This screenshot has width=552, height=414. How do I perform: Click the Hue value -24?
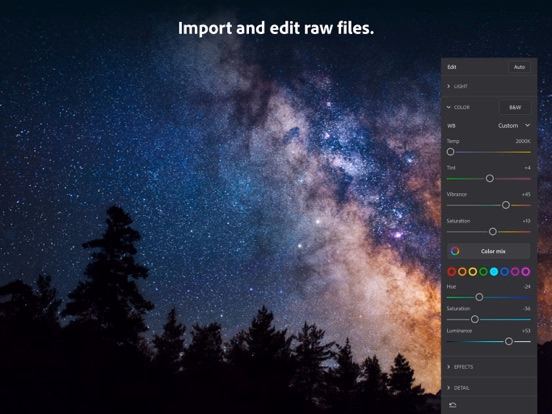[x=527, y=287]
